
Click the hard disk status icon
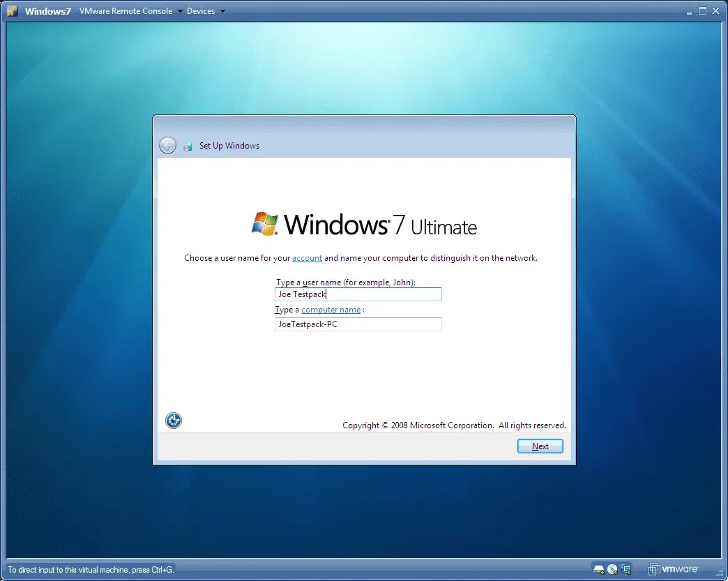pos(599,569)
